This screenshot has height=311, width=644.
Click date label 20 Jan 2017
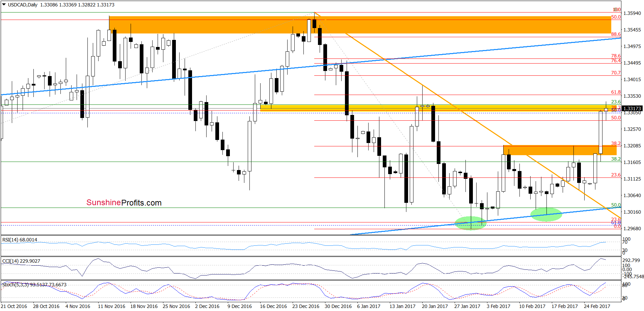tap(435, 306)
